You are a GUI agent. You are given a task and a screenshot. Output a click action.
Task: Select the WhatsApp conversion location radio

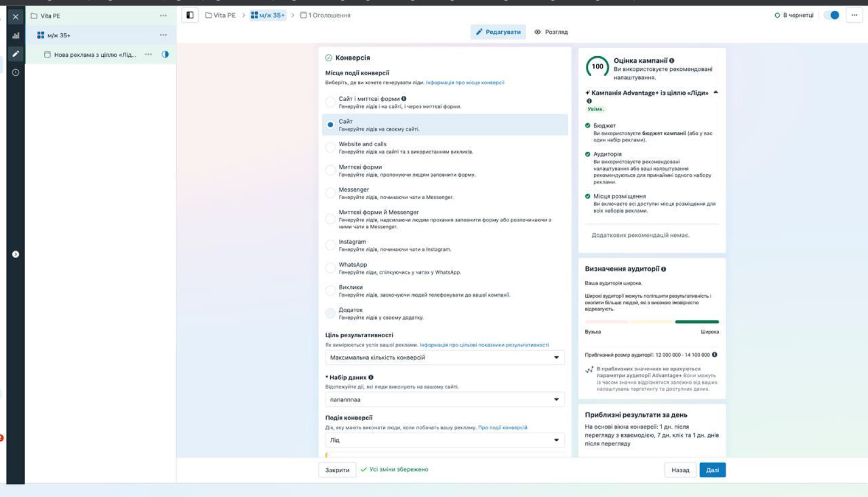coord(330,268)
